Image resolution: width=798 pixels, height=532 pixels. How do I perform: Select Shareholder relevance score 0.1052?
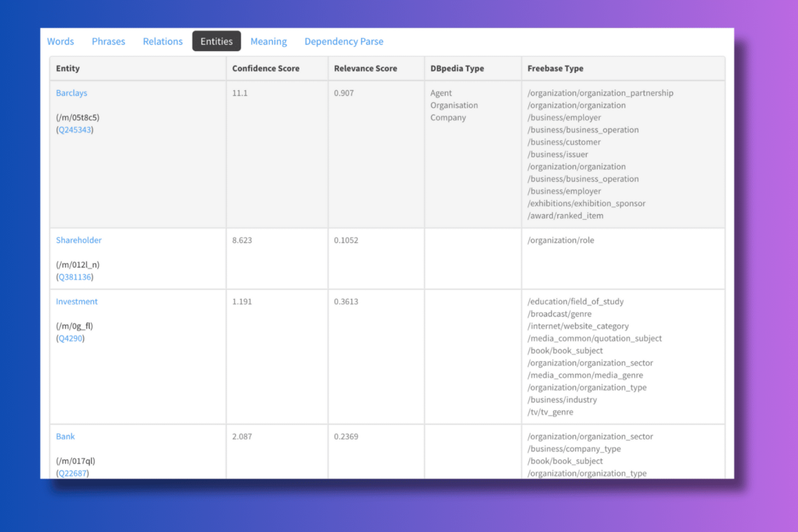coord(346,240)
